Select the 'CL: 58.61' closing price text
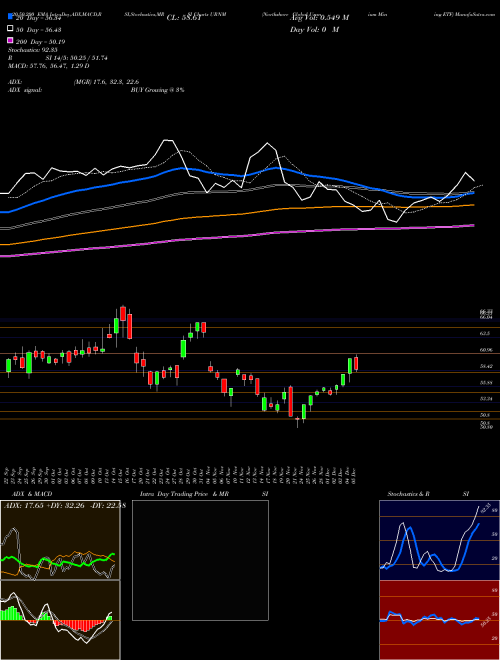Screen dimensions: 500x660 click(183, 18)
